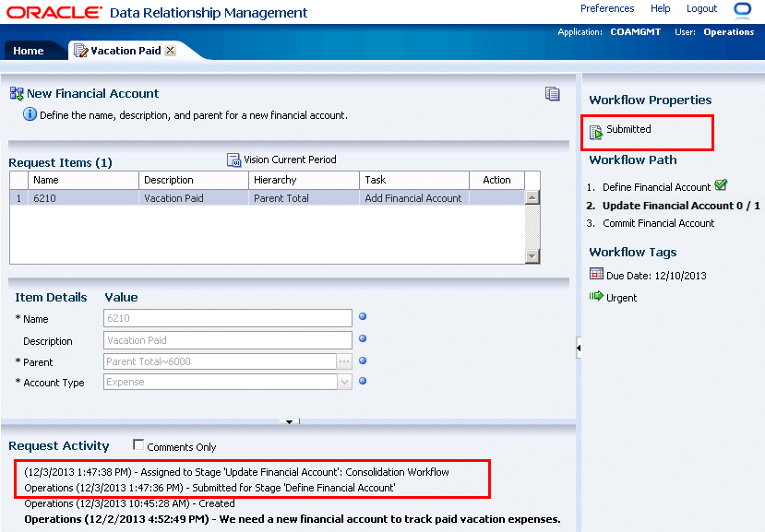The width and height of the screenshot is (765, 532).
Task: Click the blue dot beside Description field
Action: tap(363, 338)
